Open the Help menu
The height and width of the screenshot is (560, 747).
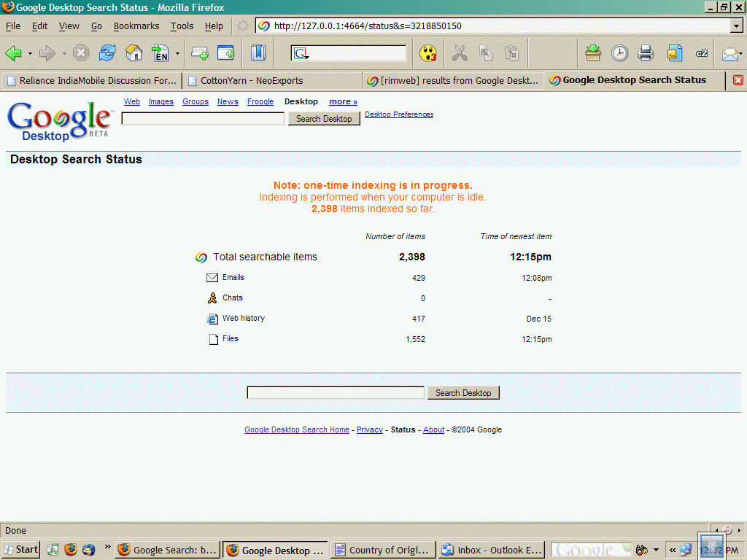pyautogui.click(x=214, y=26)
